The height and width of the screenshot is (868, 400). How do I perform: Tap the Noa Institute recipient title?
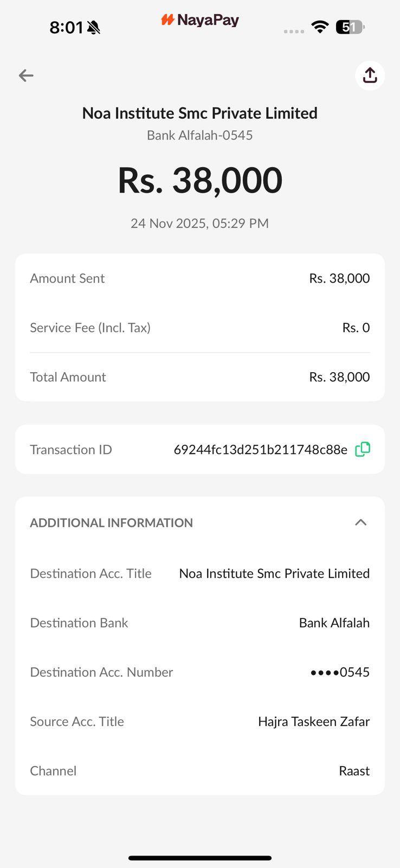point(200,113)
